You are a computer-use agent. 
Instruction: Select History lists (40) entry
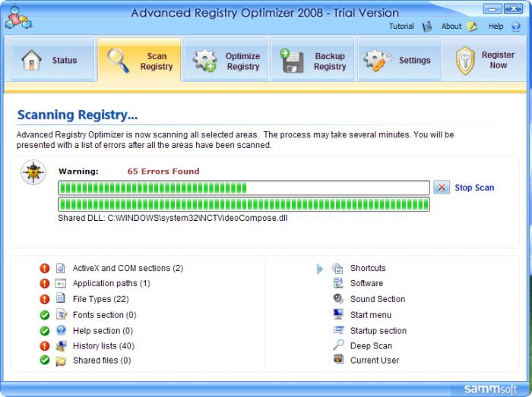coord(103,346)
